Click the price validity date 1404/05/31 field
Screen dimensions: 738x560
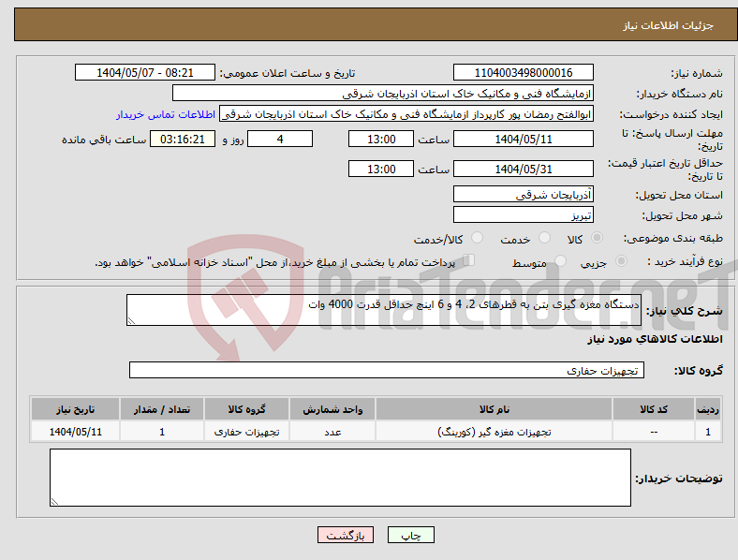[524, 169]
